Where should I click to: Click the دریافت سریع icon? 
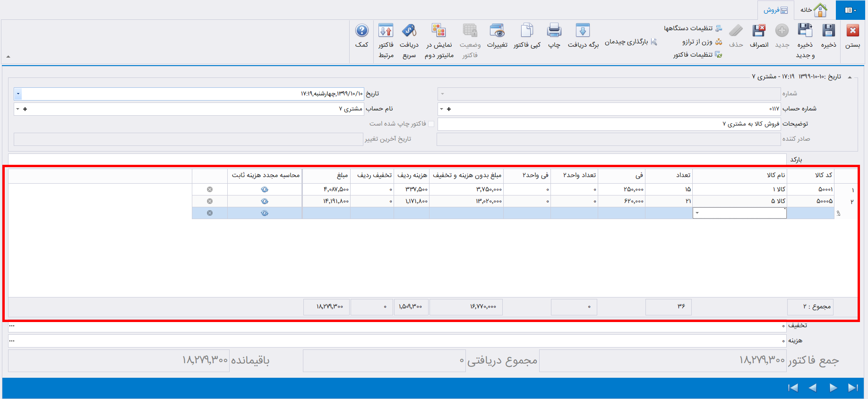[409, 31]
